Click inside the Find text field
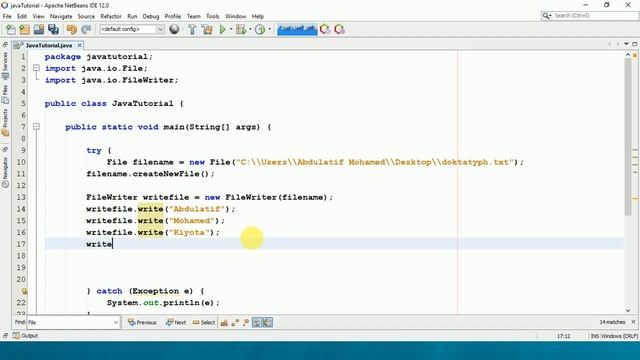640x360 pixels. click(x=69, y=322)
